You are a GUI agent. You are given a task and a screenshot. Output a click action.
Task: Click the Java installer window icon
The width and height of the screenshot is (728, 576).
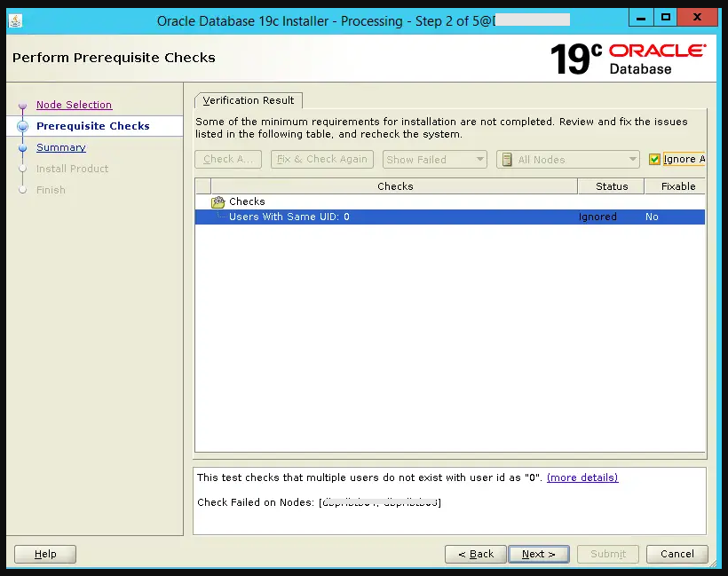coord(15,21)
